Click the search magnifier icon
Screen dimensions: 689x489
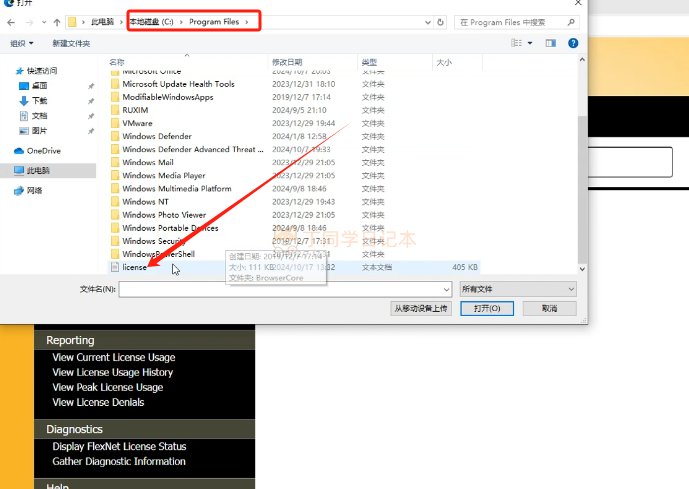coord(571,22)
